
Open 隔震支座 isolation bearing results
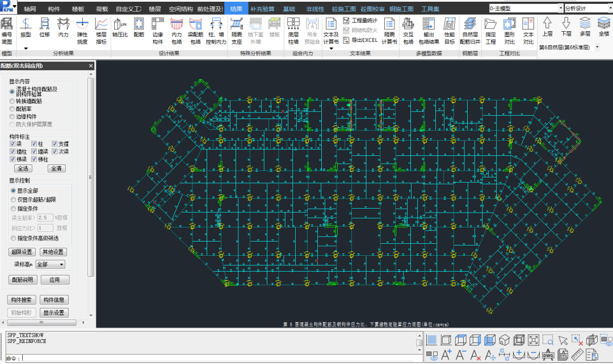point(237,31)
